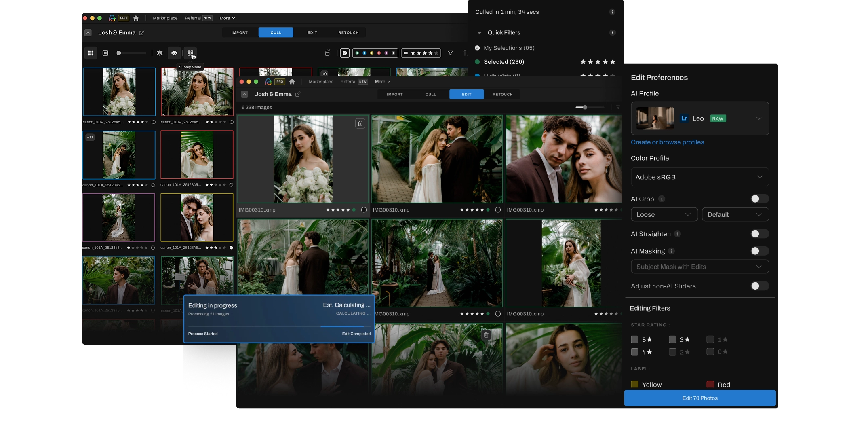This screenshot has width=868, height=438.
Task: Adjust thumbnail size slider in cull toolbar
Action: (x=119, y=53)
